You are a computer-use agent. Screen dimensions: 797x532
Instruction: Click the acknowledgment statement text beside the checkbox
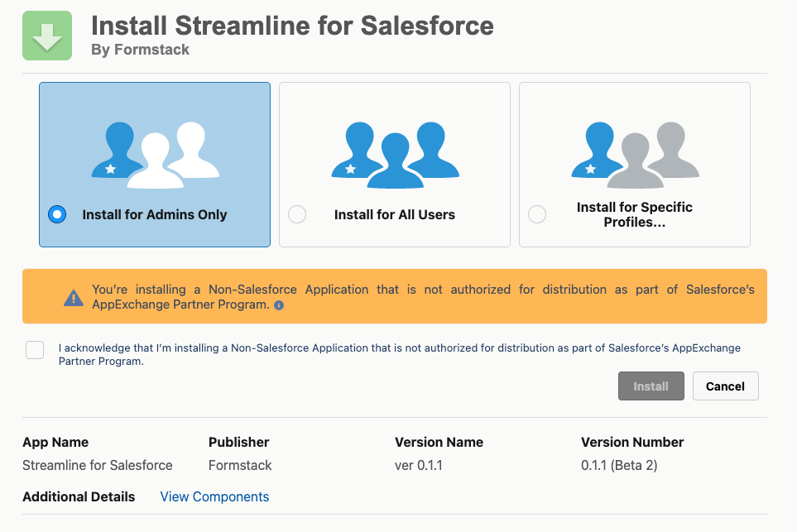pyautogui.click(x=399, y=354)
